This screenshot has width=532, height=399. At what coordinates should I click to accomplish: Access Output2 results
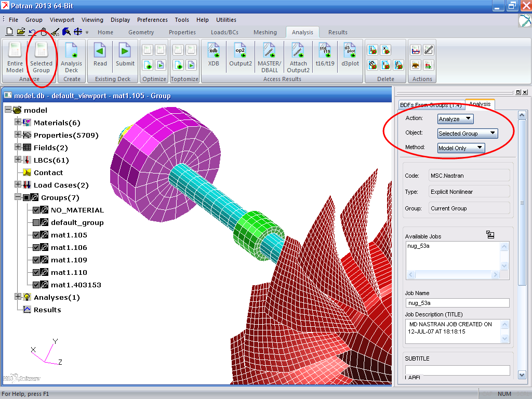(240, 54)
